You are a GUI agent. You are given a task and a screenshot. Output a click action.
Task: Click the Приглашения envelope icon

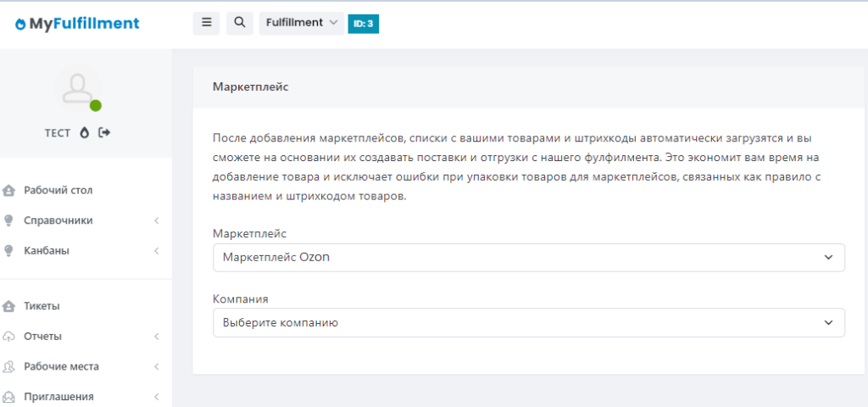coord(9,397)
